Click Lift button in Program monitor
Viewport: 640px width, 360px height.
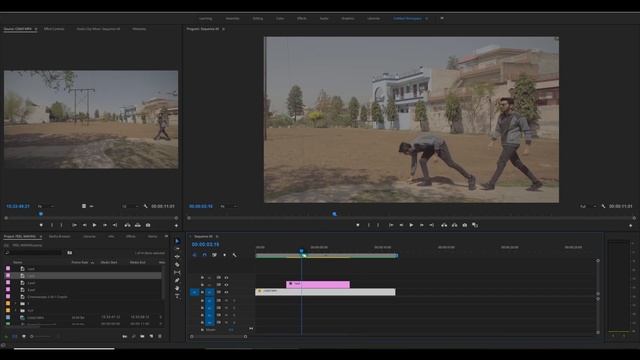pyautogui.click(x=444, y=225)
